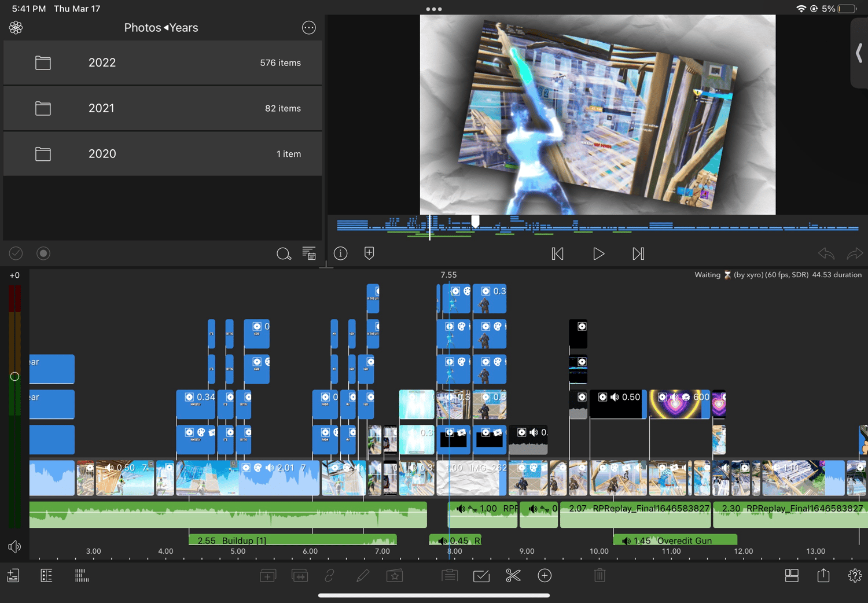Select the pencil edit tool
Screen dimensions: 868x603
click(x=363, y=575)
